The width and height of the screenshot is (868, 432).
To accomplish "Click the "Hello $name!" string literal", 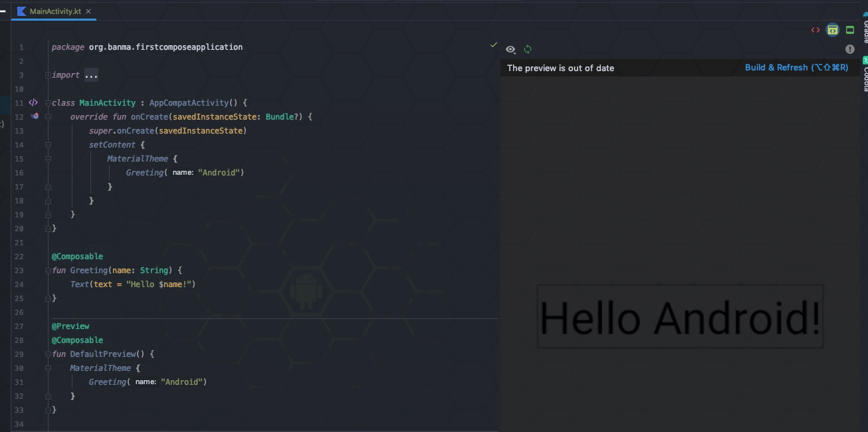I will pos(158,284).
